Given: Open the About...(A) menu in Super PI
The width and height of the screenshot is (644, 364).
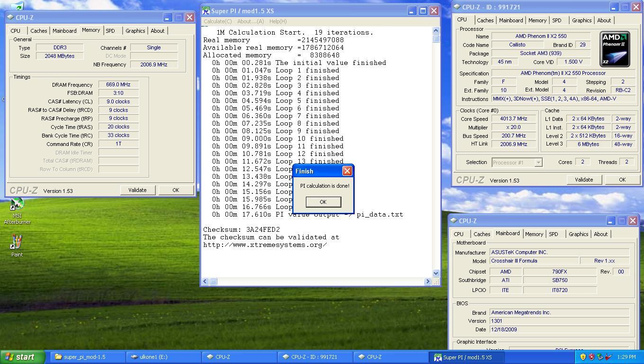Looking at the screenshot, I should (x=250, y=21).
